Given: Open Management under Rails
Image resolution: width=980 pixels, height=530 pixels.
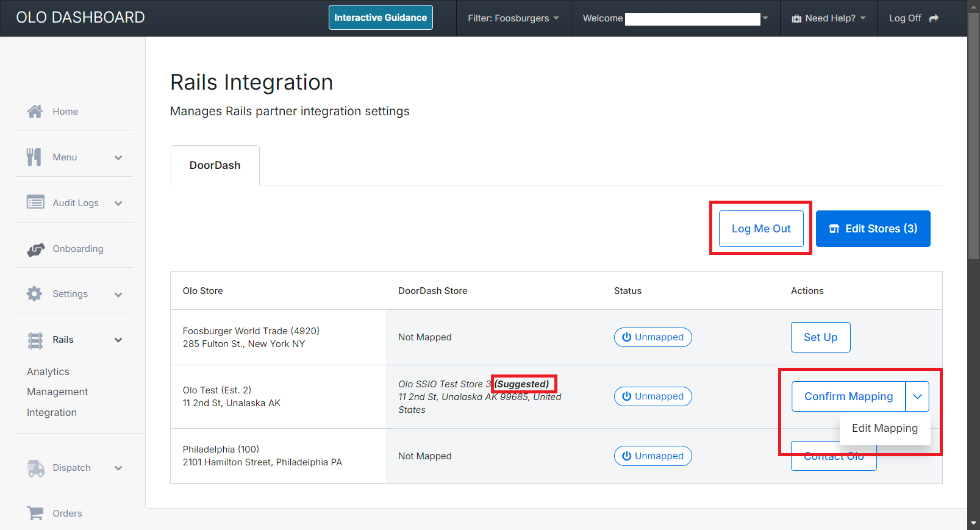Looking at the screenshot, I should [57, 392].
